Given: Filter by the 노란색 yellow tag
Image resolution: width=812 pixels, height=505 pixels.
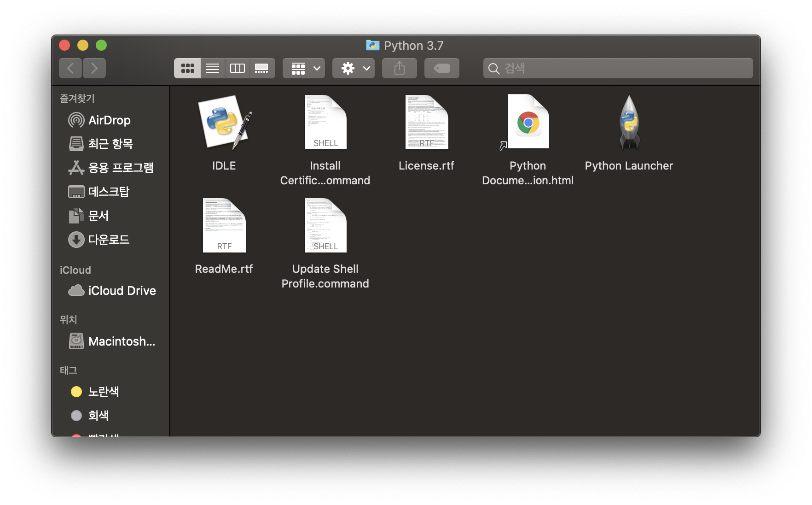Looking at the screenshot, I should point(110,392).
